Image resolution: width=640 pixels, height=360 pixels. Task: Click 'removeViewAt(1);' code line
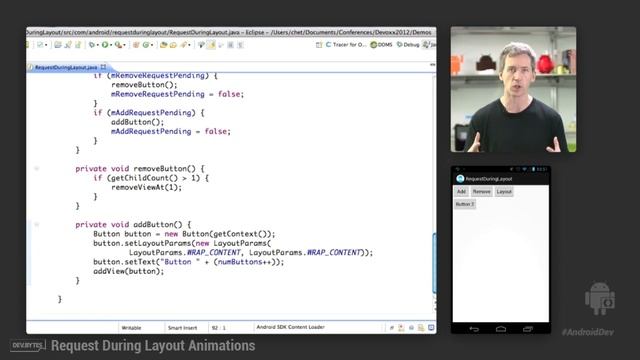pyautogui.click(x=147, y=187)
